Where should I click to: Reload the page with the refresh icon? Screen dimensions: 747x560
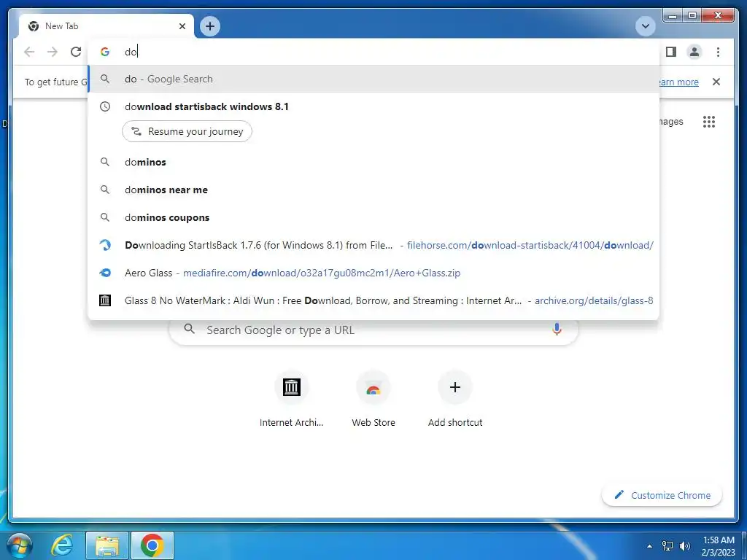pyautogui.click(x=76, y=52)
